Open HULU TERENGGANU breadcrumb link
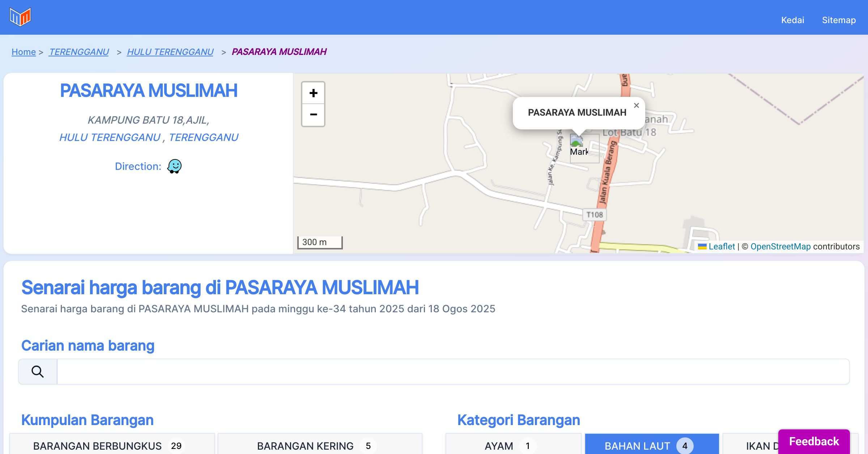Viewport: 868px width, 454px height. (170, 52)
